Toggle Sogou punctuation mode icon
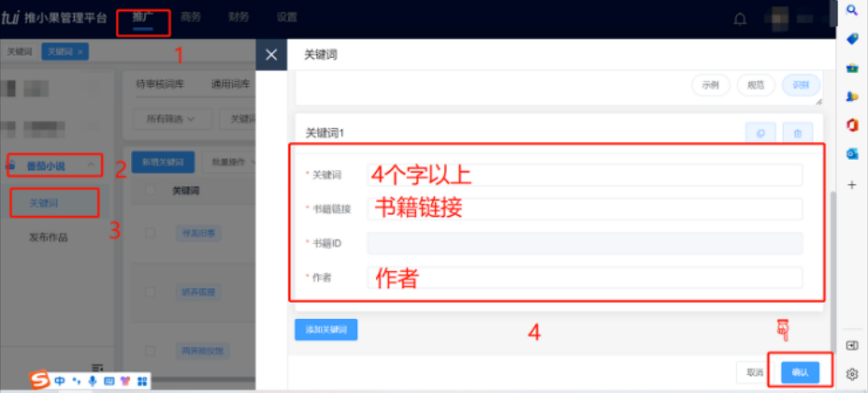 tap(77, 381)
